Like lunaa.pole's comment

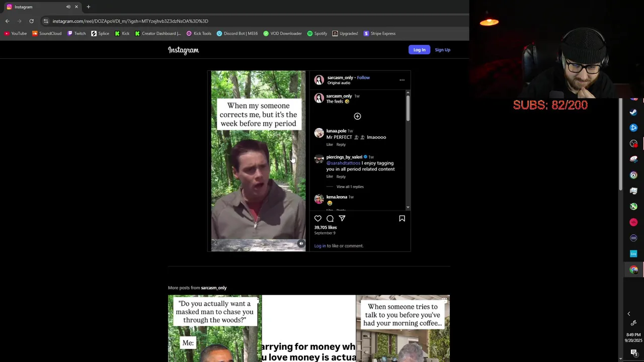click(330, 144)
